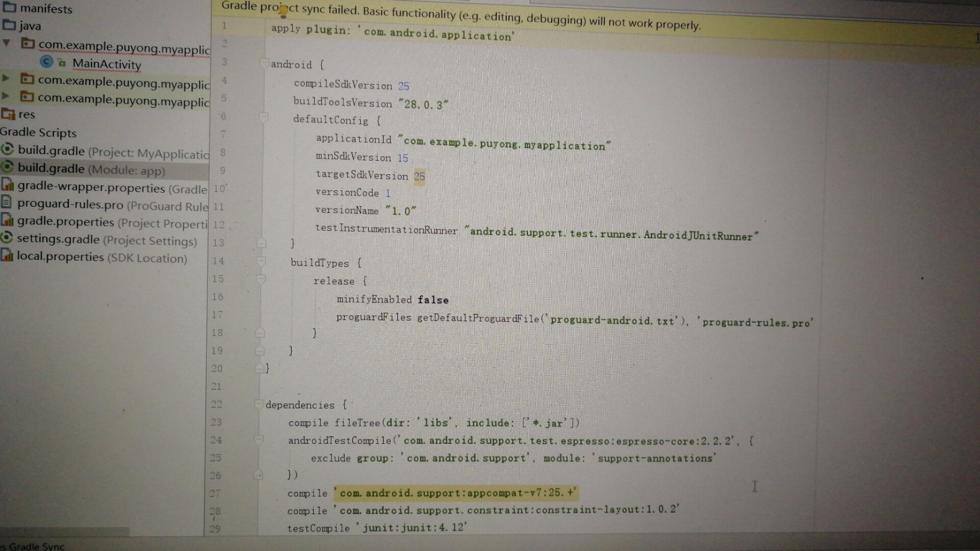Click the manifests folder icon
The width and height of the screenshot is (980, 551).
click(x=9, y=8)
